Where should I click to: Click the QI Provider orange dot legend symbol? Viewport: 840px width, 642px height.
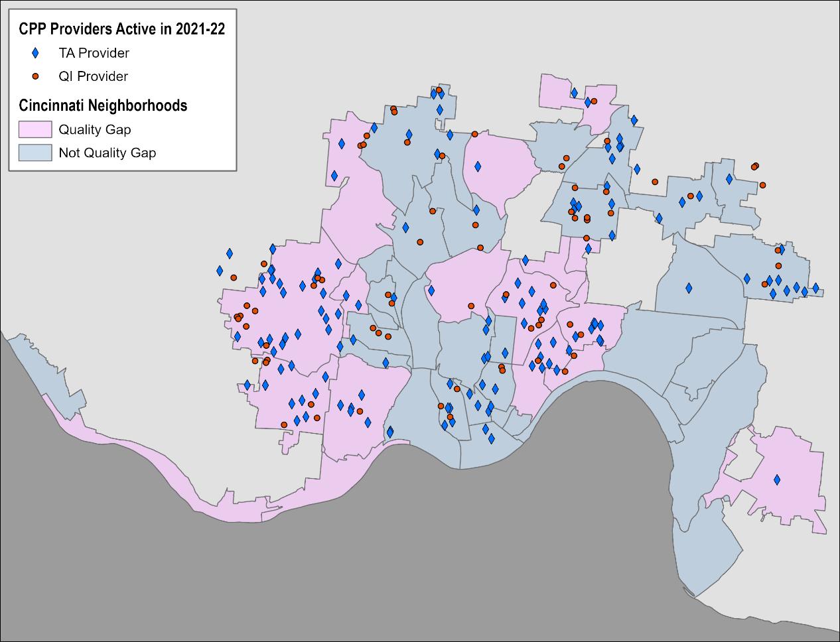point(35,76)
